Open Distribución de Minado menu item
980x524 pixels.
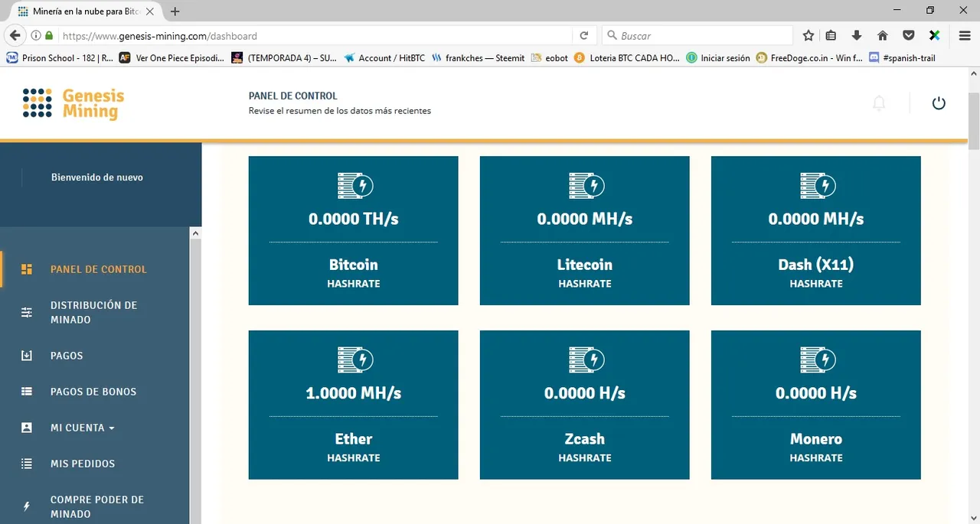93,312
